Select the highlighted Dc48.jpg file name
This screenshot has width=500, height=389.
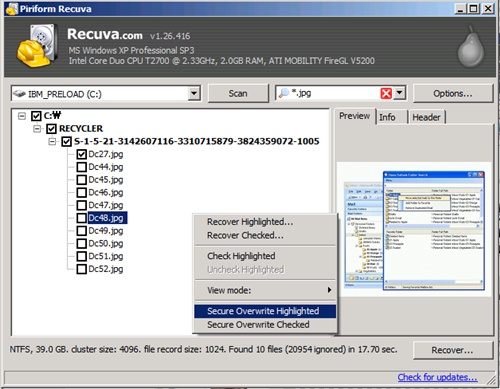107,218
